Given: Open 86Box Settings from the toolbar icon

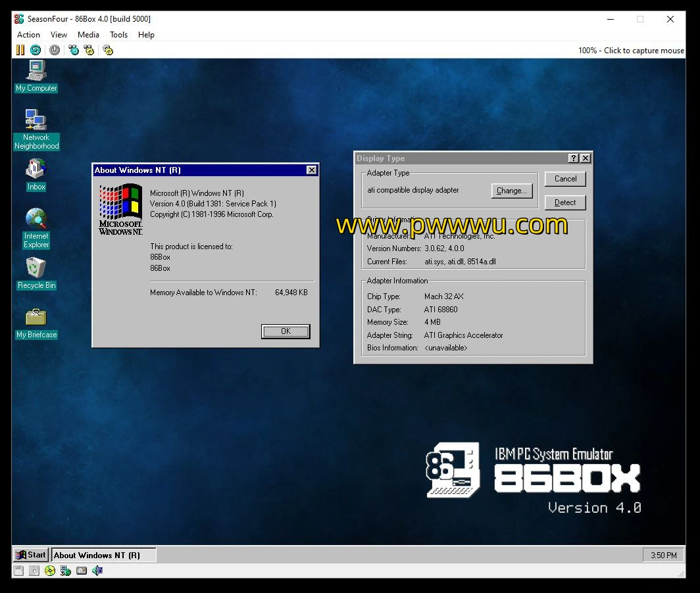Looking at the screenshot, I should click(x=108, y=50).
